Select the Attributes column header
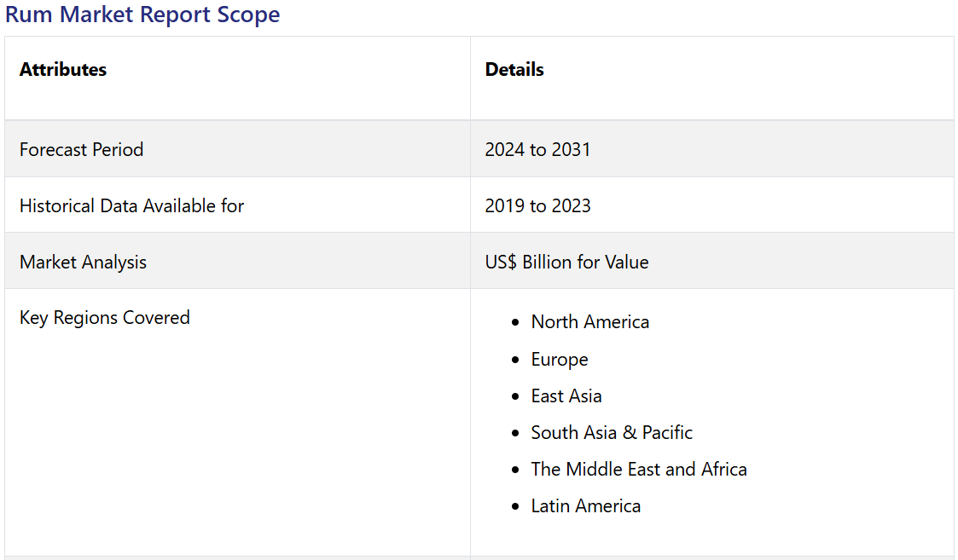This screenshot has width=958, height=560. [63, 70]
